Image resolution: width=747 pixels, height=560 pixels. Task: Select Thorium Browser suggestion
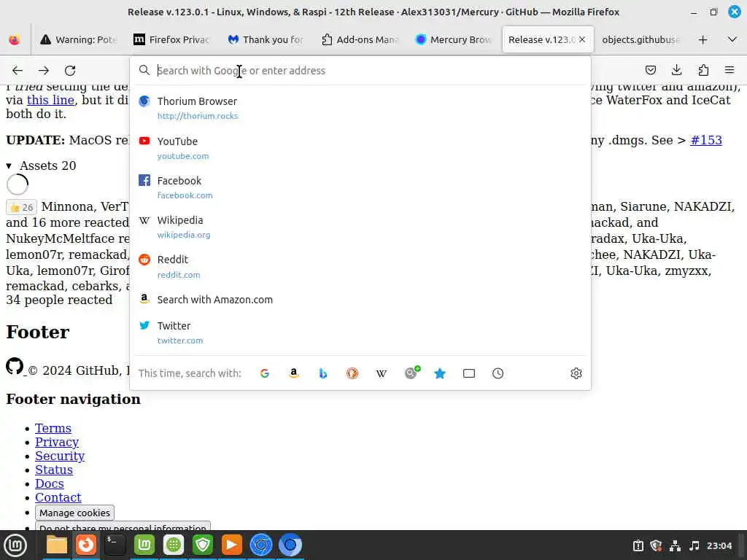point(360,108)
